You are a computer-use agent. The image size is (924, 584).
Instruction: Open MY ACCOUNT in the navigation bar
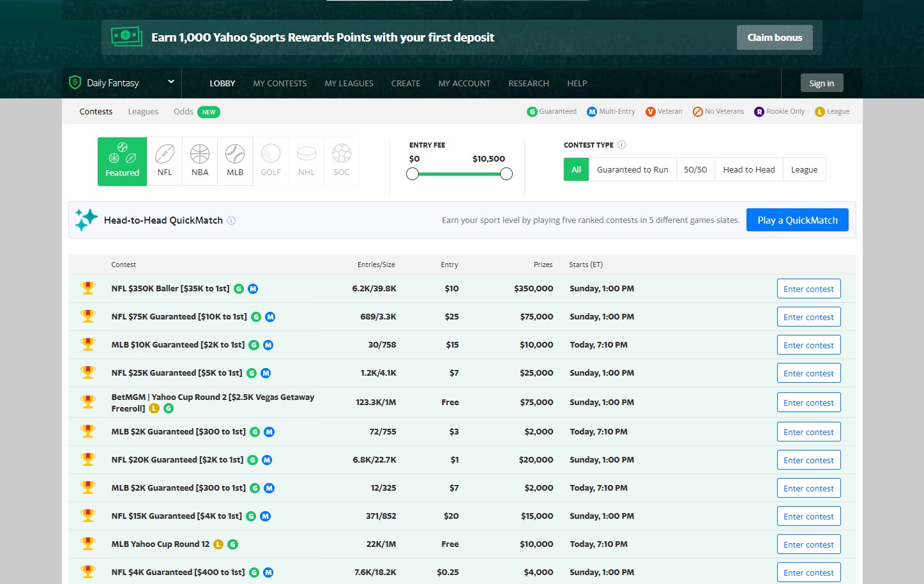click(x=464, y=83)
